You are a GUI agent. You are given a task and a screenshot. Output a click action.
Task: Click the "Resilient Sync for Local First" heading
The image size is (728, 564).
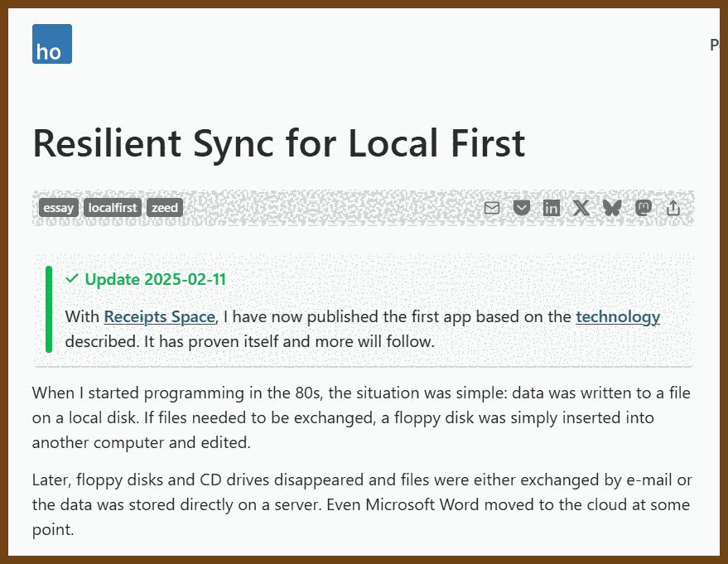coord(278,143)
